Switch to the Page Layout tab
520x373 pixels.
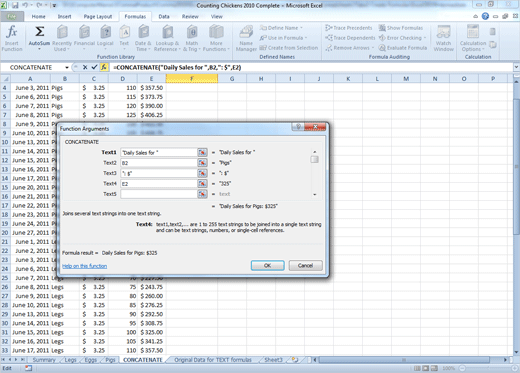coord(98,16)
